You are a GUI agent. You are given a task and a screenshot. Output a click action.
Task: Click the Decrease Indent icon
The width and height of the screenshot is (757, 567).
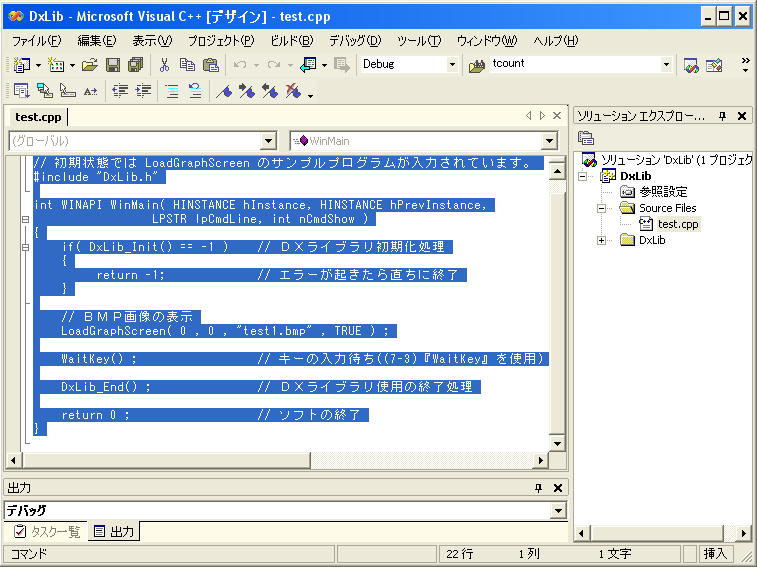[120, 91]
